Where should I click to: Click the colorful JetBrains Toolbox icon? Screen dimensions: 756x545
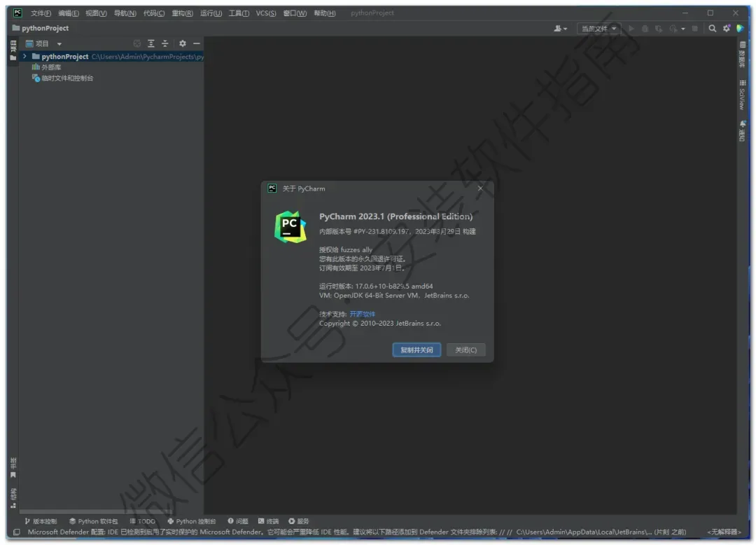click(x=741, y=29)
